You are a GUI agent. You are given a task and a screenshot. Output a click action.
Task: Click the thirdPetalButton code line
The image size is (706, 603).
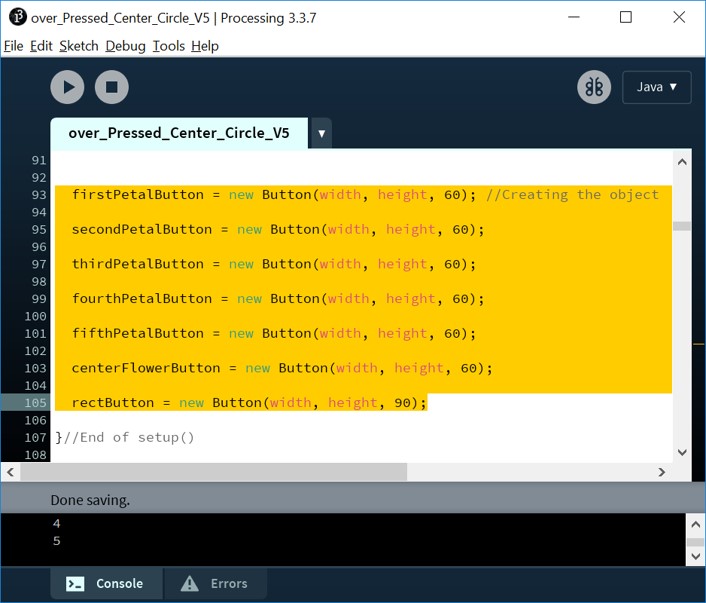pos(274,264)
